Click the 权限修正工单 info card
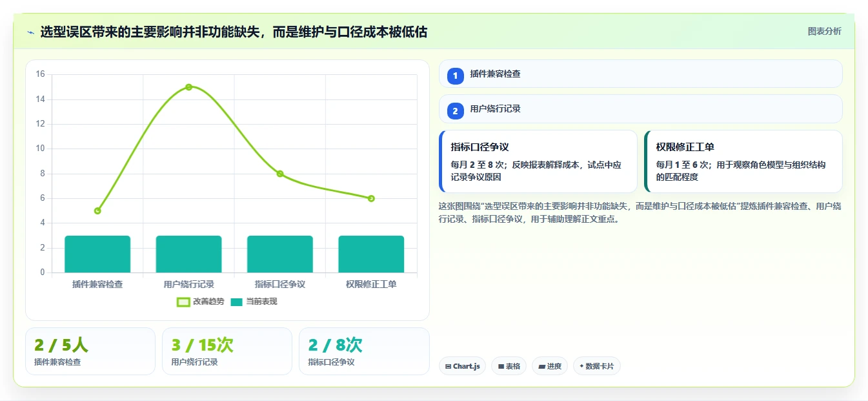 point(743,161)
